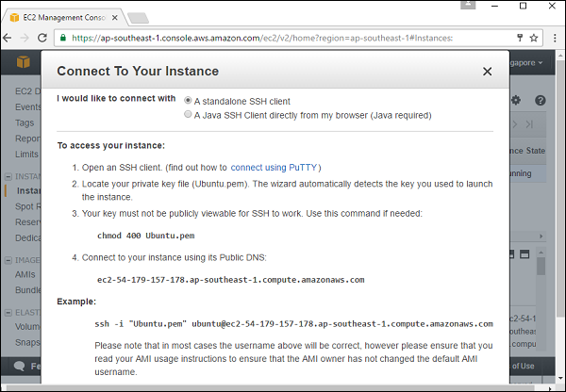
Task: Open the Chrome three-dot menu
Action: (x=554, y=38)
